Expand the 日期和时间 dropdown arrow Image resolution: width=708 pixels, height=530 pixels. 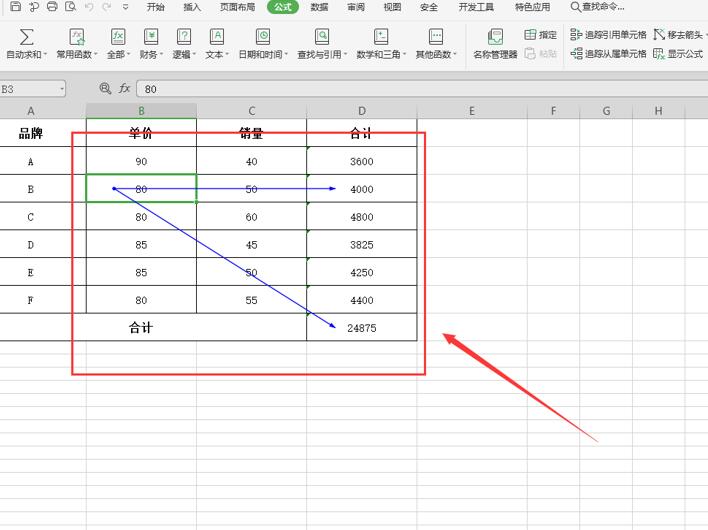coord(286,55)
